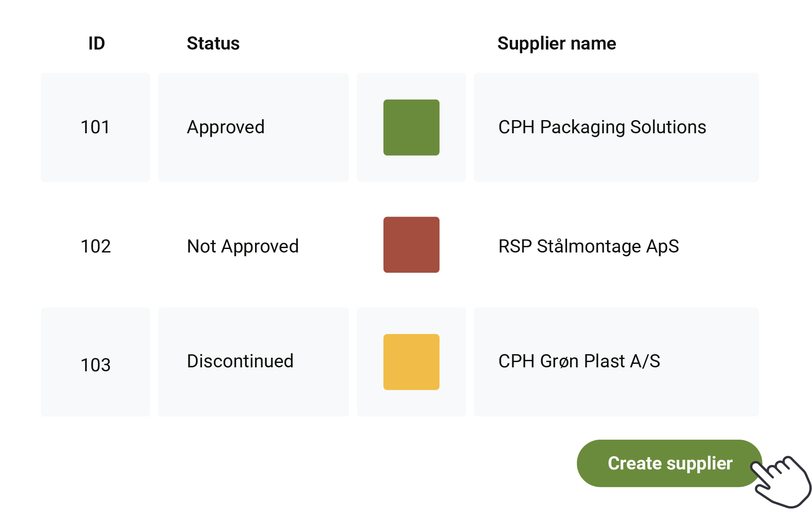Image resolution: width=812 pixels, height=519 pixels.
Task: Open CPH Grøn Plast A/S supplier
Action: pos(579,361)
